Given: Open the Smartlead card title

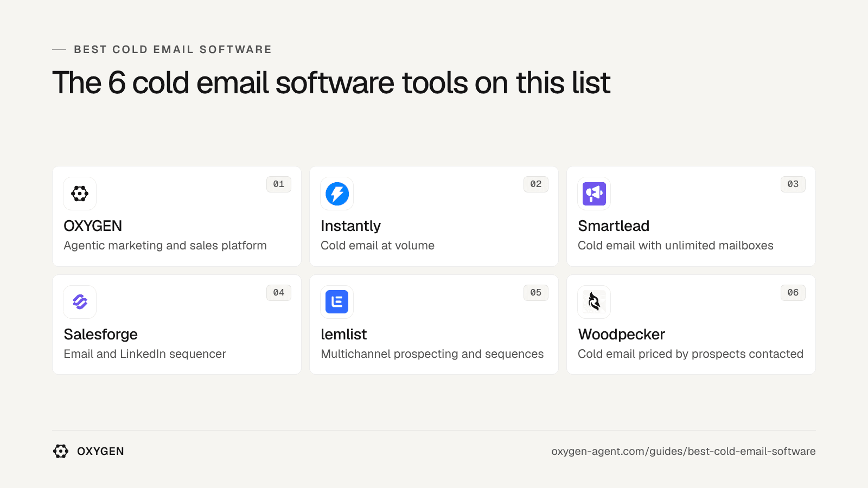Looking at the screenshot, I should pos(614,226).
